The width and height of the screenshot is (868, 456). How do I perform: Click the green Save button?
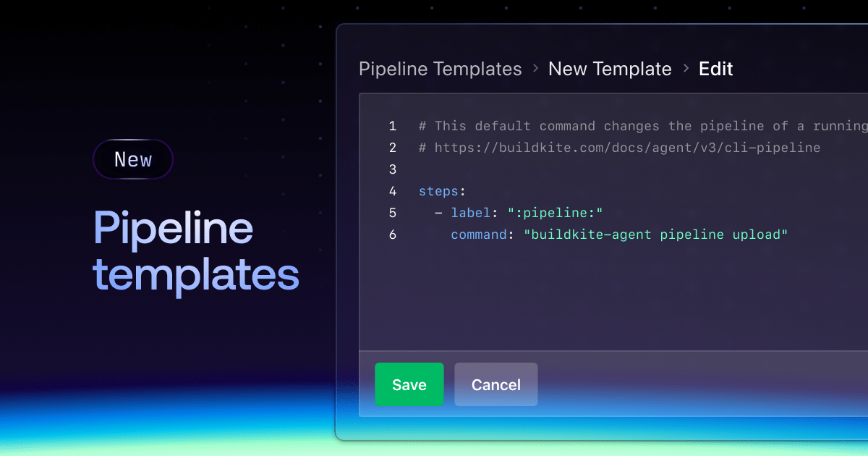pos(409,384)
